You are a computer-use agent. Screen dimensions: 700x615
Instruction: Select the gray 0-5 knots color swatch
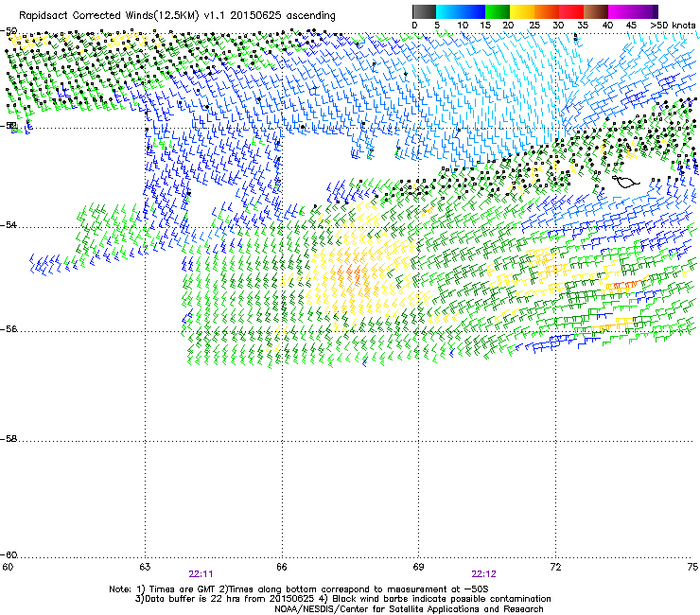pyautogui.click(x=424, y=11)
